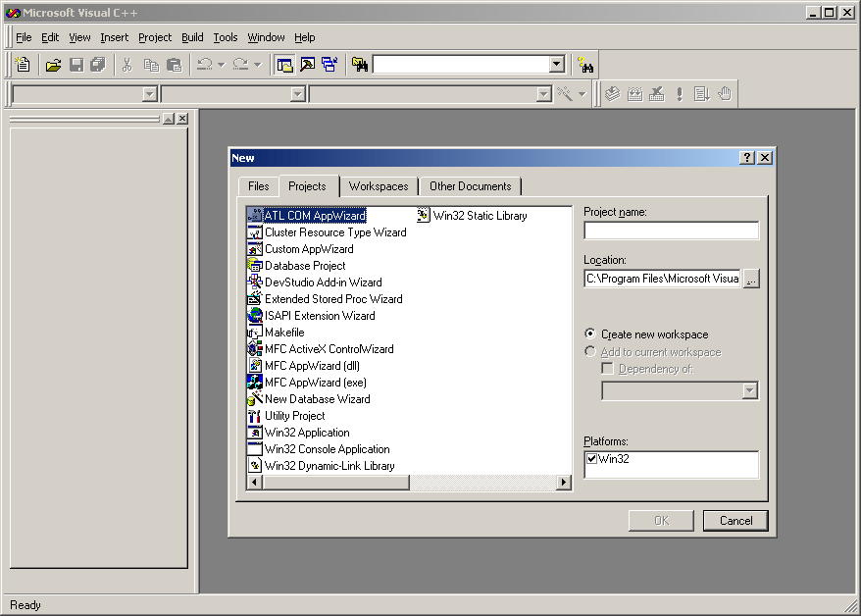Expand the third WizardBar members combo box
The height and width of the screenshot is (616, 861).
click(543, 94)
